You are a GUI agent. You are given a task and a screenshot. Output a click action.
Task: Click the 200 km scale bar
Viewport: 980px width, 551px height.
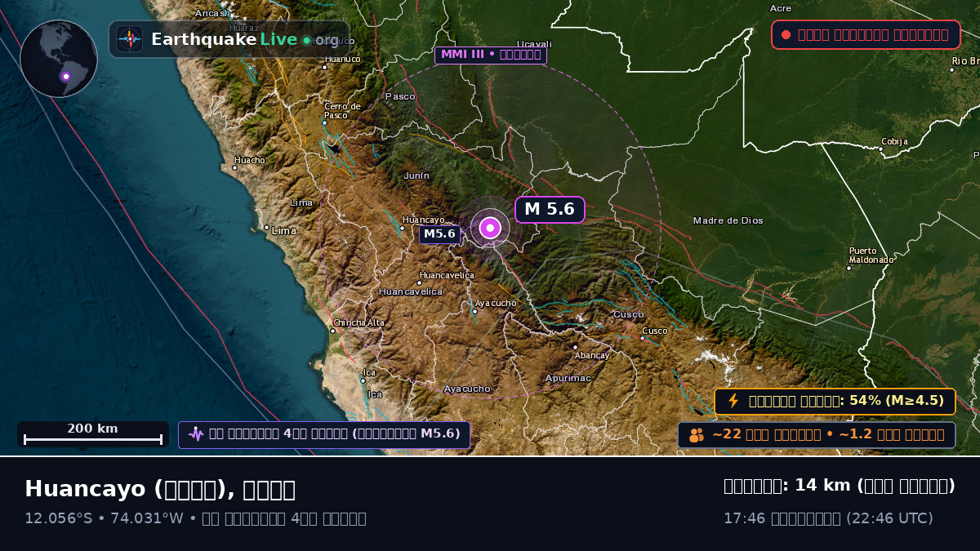pyautogui.click(x=93, y=434)
